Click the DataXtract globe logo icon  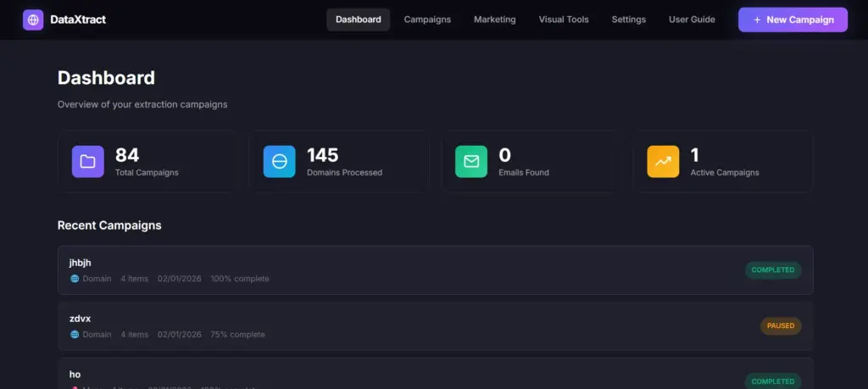[x=33, y=20]
